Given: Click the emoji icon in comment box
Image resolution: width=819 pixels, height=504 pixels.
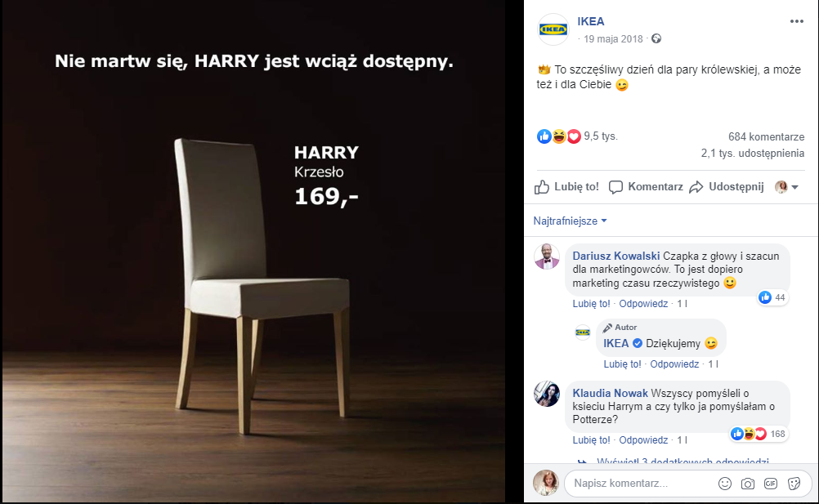Looking at the screenshot, I should pyautogui.click(x=724, y=484).
